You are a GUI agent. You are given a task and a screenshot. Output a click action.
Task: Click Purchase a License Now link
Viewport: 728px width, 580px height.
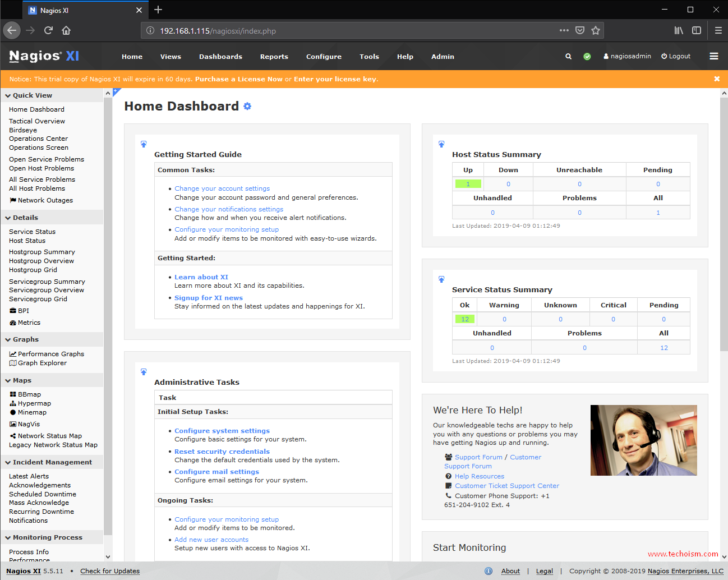(239, 79)
